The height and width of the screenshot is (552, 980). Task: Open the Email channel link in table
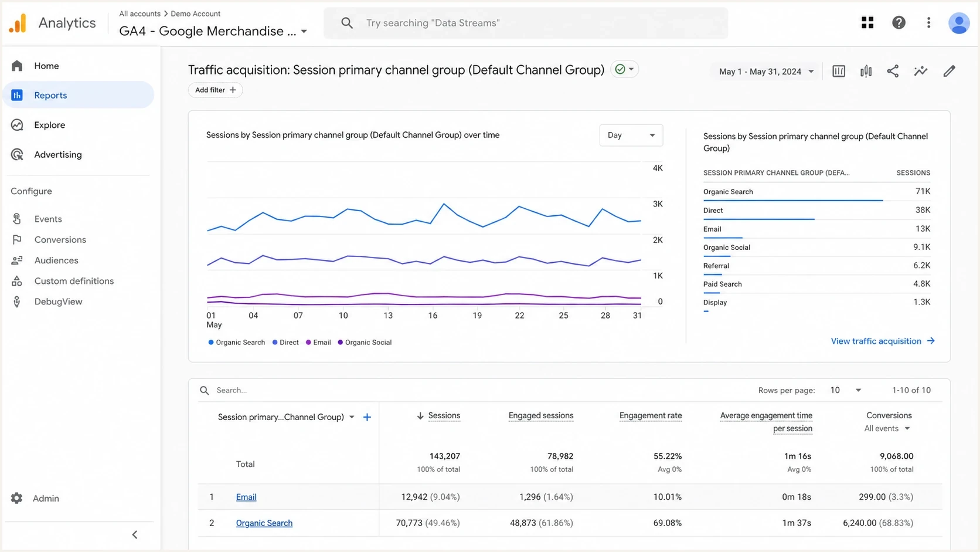tap(246, 497)
